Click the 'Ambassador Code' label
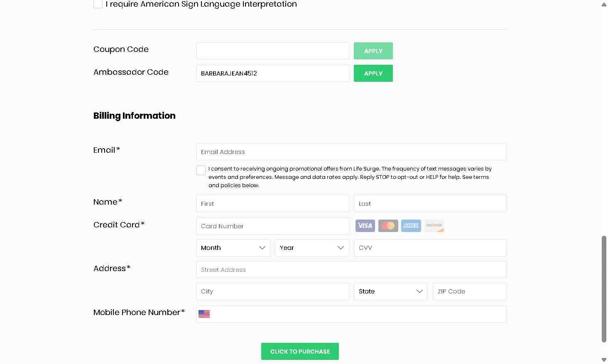608x364 pixels. 131,72
